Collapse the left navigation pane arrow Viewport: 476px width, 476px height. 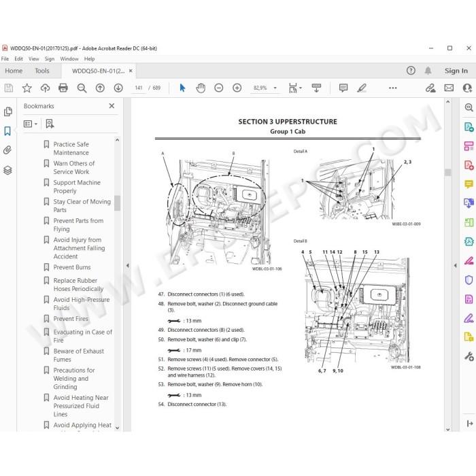(128, 266)
